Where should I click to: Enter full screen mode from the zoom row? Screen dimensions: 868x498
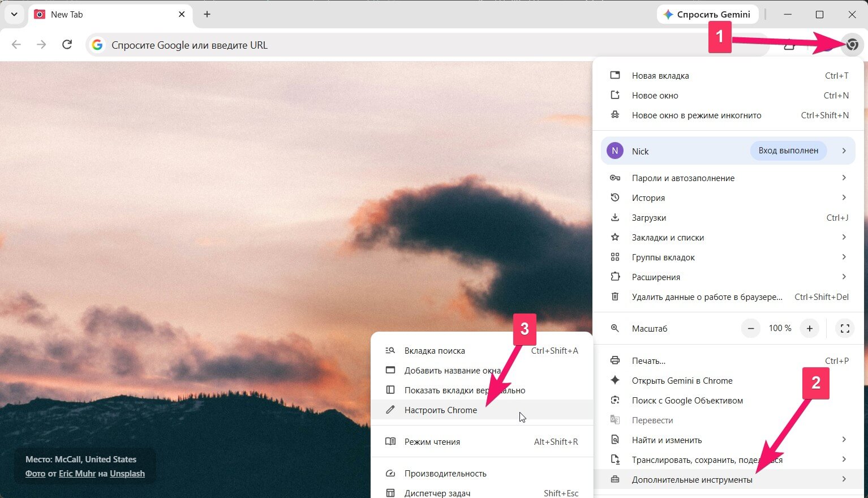[845, 328]
